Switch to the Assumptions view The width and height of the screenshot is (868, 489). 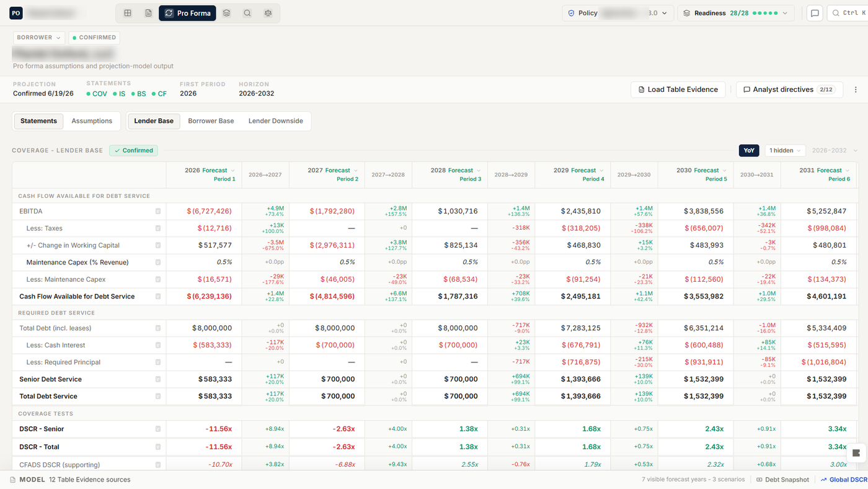click(x=92, y=121)
